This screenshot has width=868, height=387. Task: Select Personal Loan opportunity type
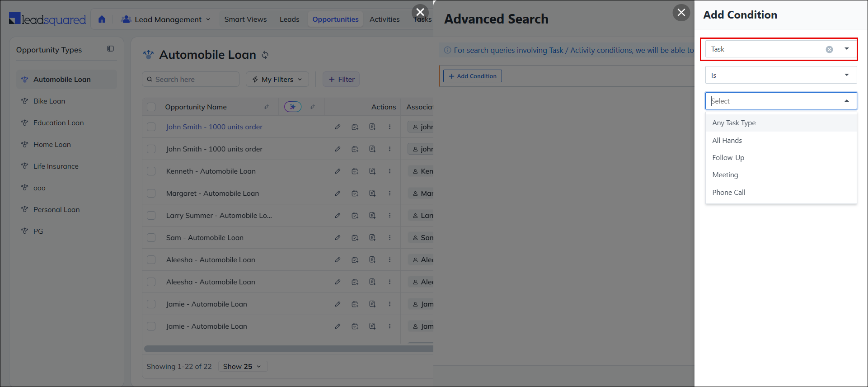[66, 210]
